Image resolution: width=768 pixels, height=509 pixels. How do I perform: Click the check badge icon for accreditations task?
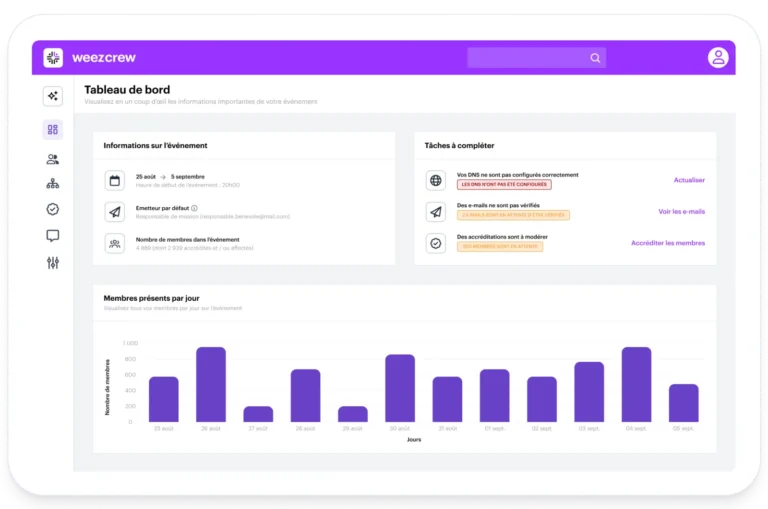[435, 243]
